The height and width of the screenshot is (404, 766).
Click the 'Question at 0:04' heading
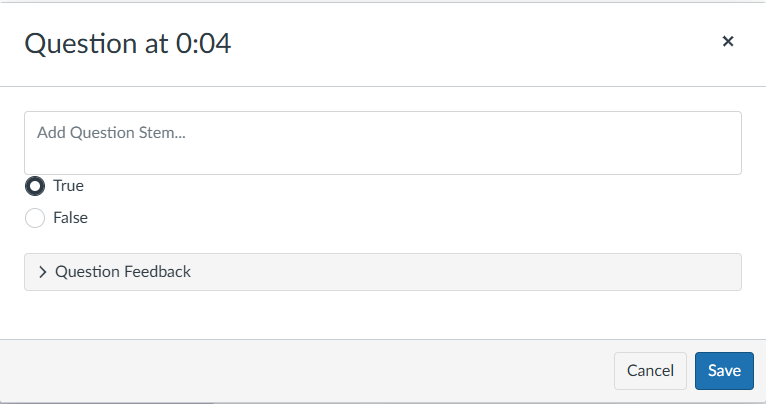pyautogui.click(x=128, y=43)
